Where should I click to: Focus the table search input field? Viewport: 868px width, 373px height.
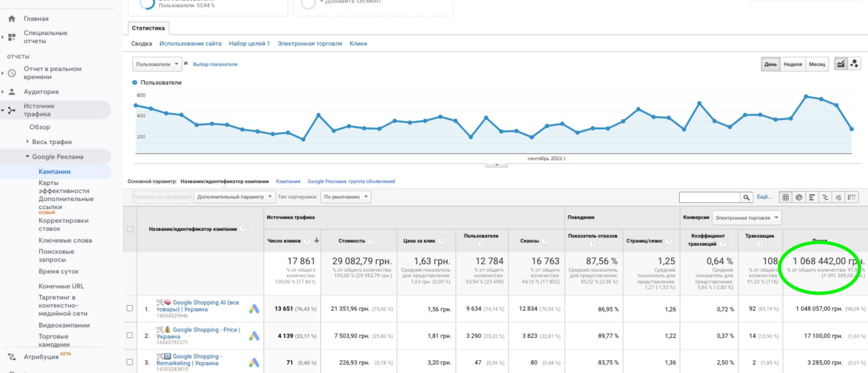[x=710, y=198]
